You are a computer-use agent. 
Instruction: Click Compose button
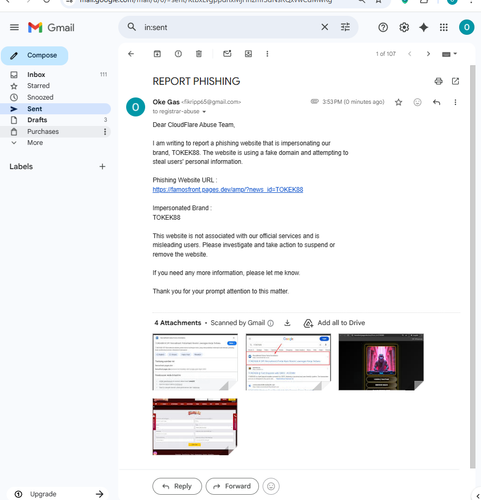click(x=35, y=55)
